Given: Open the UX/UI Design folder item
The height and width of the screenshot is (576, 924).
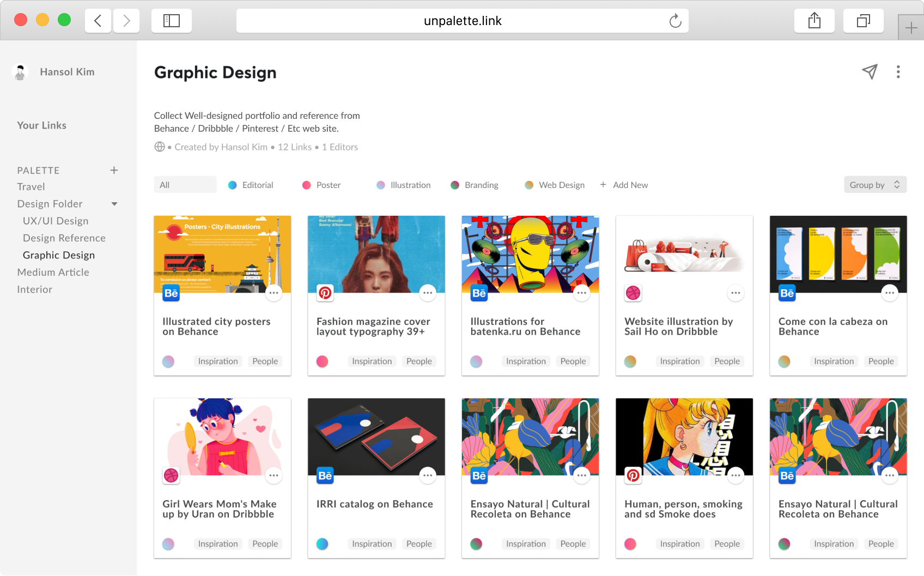Looking at the screenshot, I should coord(56,221).
